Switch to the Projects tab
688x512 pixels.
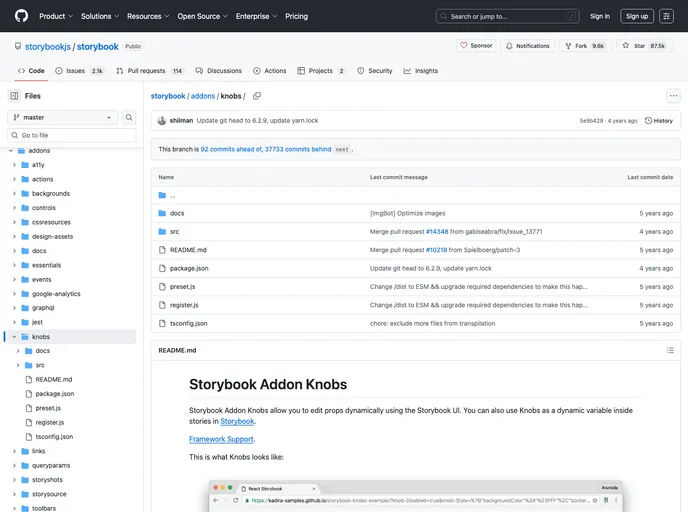coord(321,71)
